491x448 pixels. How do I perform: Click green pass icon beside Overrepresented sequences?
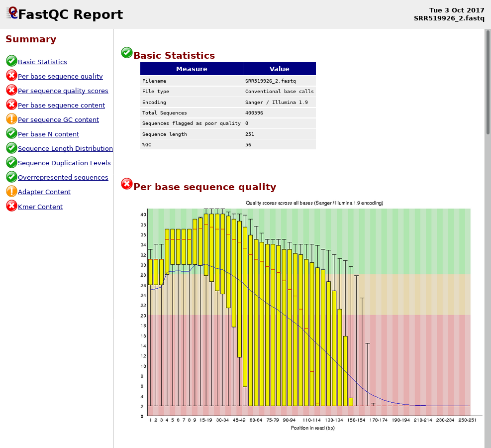(11, 177)
